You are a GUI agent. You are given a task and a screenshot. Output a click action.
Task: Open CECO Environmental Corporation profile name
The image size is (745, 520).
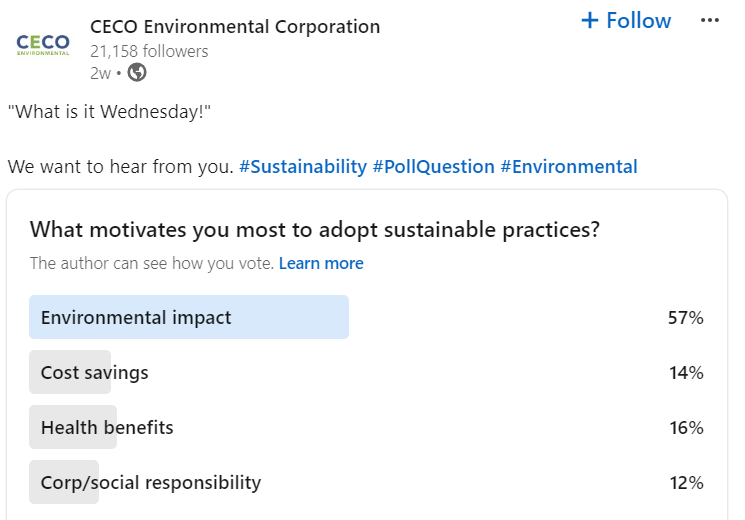(235, 27)
